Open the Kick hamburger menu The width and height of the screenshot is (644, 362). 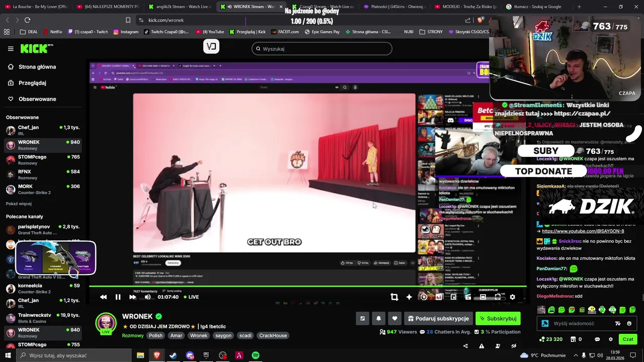tap(11, 49)
